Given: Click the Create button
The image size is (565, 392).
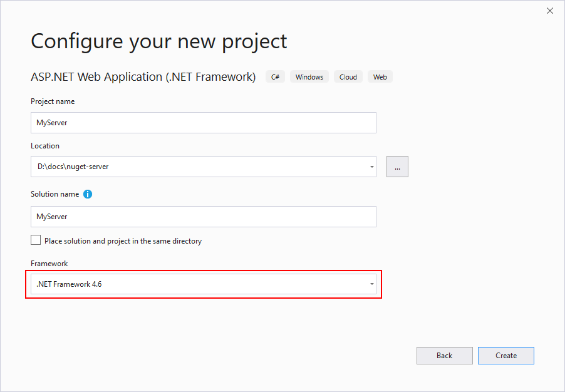Looking at the screenshot, I should point(506,356).
